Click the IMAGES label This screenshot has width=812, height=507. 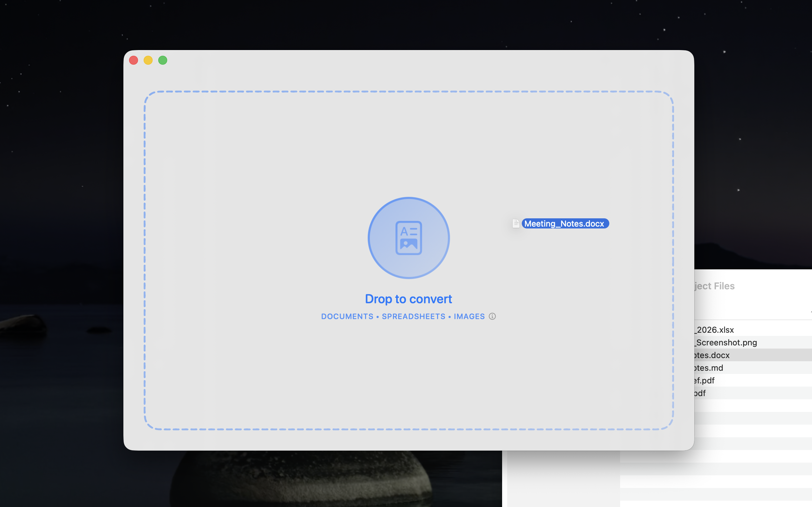pos(469,316)
